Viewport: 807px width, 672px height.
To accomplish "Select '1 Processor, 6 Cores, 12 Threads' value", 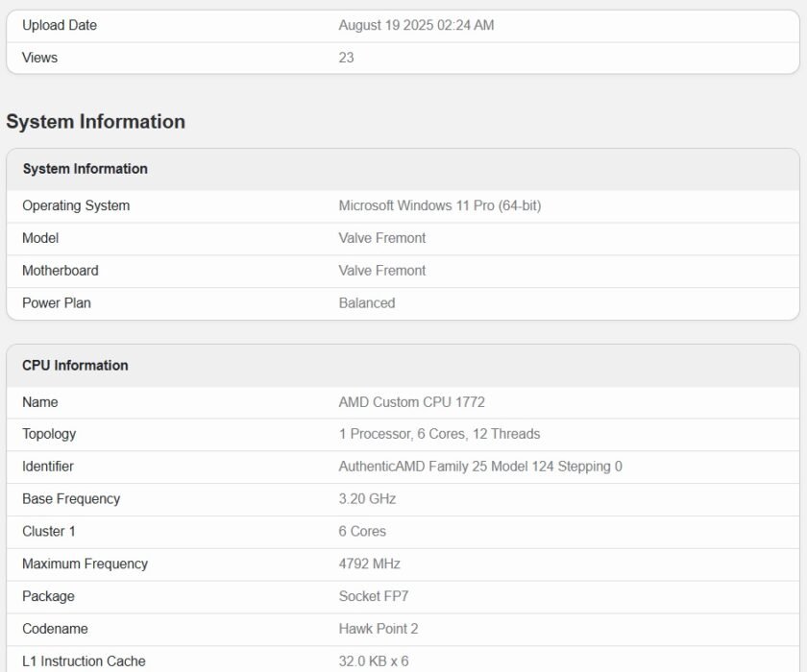I will click(439, 434).
